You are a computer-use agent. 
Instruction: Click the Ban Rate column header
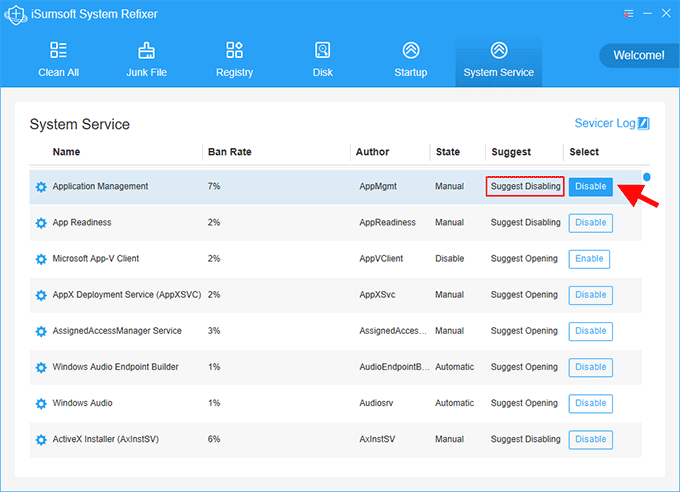click(229, 152)
